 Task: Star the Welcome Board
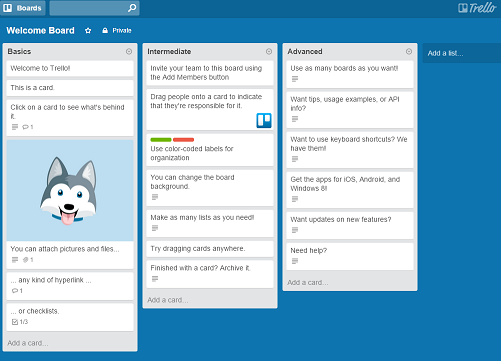coord(88,31)
